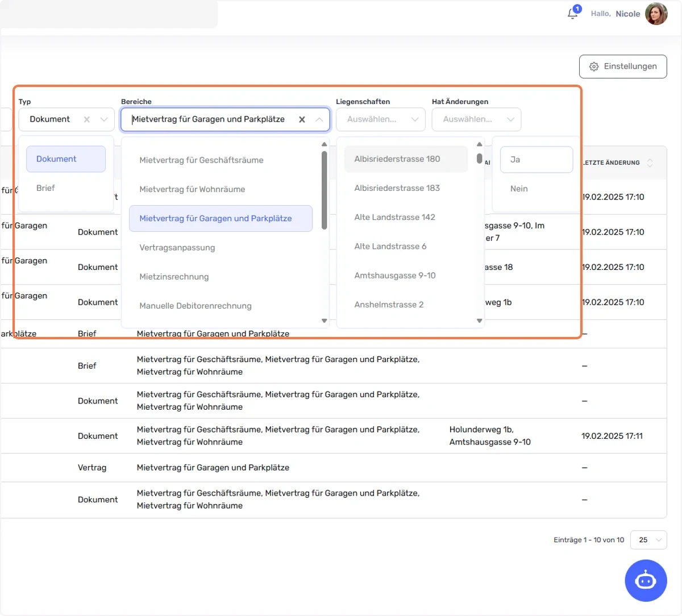Open the Einstellungen settings button
Viewport: 682px width, 616px height.
[x=623, y=66]
